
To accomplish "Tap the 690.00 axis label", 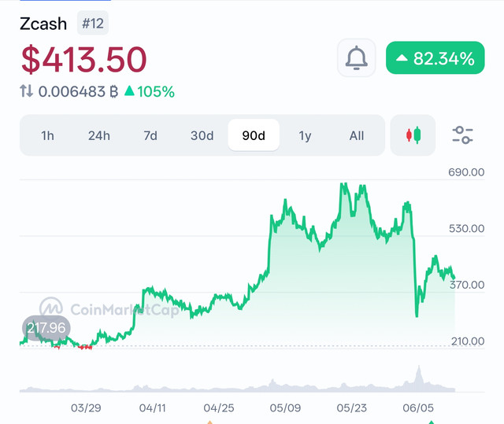I will pos(466,172).
